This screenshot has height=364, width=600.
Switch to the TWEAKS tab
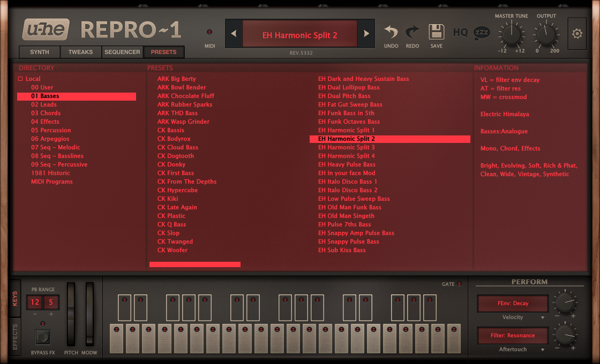click(81, 52)
